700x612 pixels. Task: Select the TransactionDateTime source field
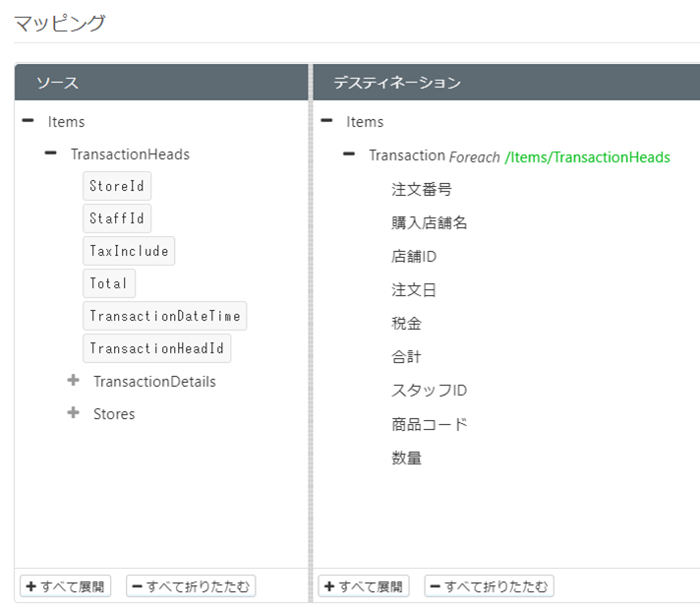(x=164, y=316)
